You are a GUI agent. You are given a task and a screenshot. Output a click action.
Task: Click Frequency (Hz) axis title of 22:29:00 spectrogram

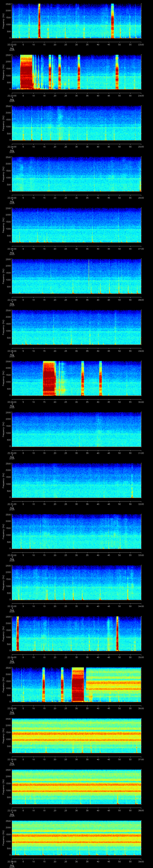coord(3,378)
